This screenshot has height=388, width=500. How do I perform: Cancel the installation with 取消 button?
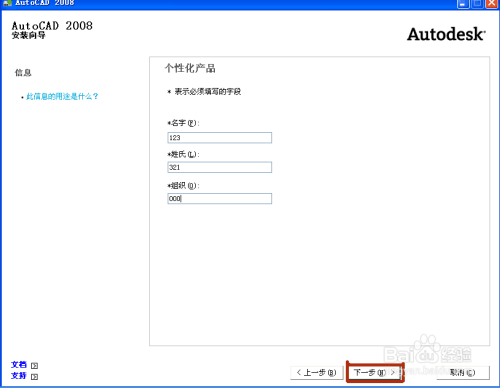tap(463, 372)
